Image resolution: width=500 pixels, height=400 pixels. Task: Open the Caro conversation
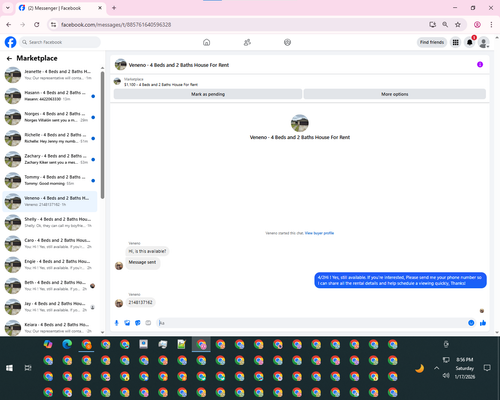50,243
